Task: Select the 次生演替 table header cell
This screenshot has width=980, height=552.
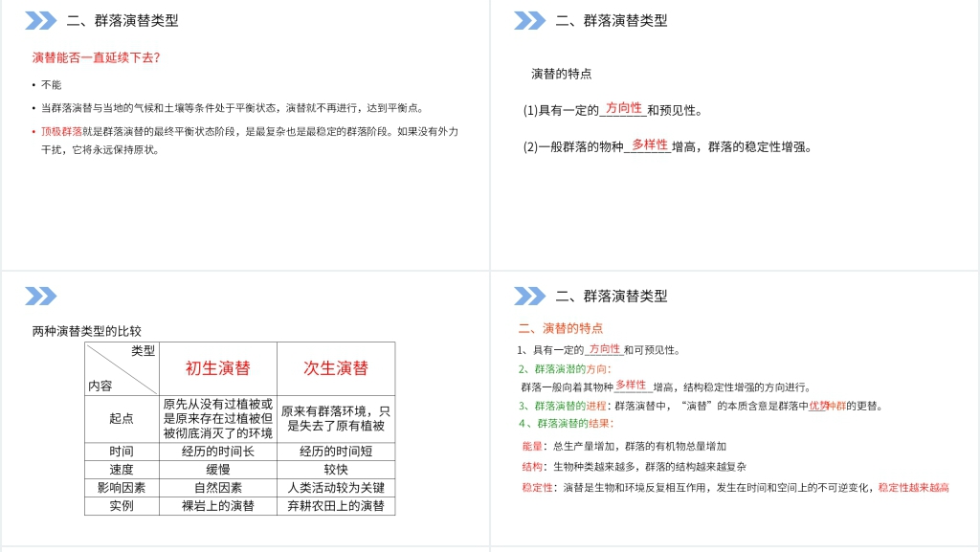Action: tap(336, 368)
